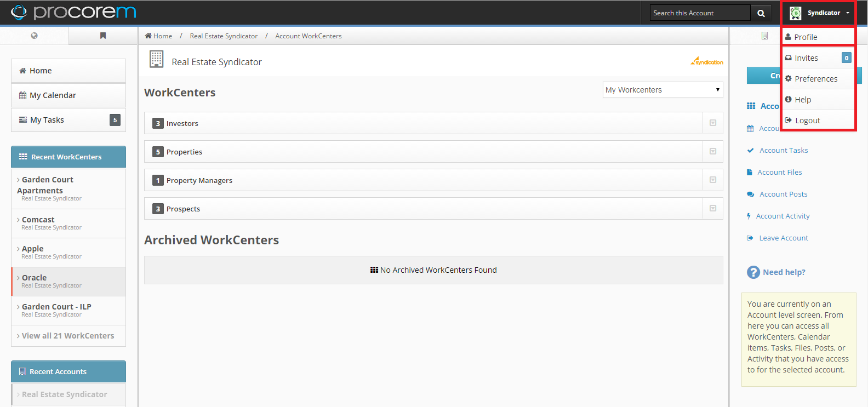This screenshot has height=407, width=868.
Task: Open My Workcenters dropdown
Action: [663, 90]
